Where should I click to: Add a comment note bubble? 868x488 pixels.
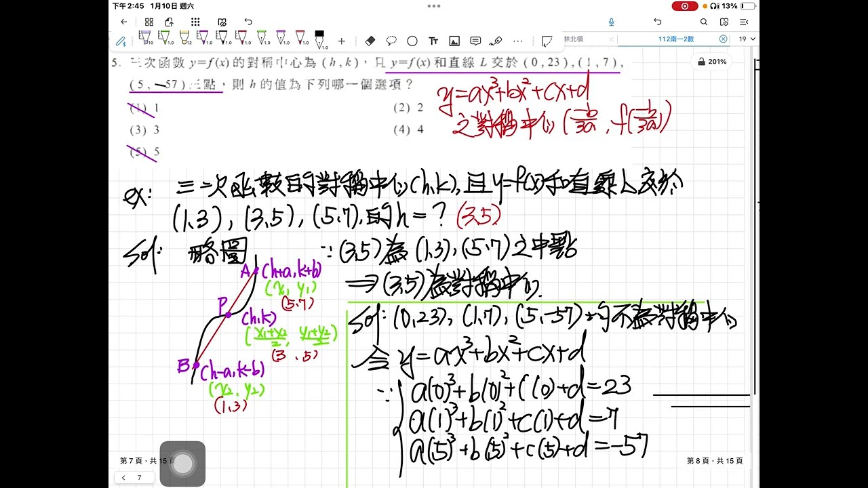tap(475, 41)
